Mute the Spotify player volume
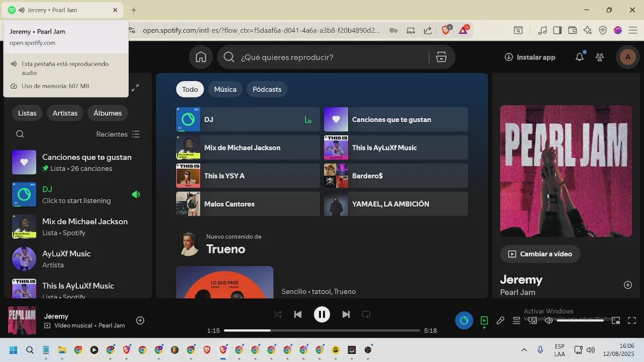The width and height of the screenshot is (644, 362). coord(548,320)
